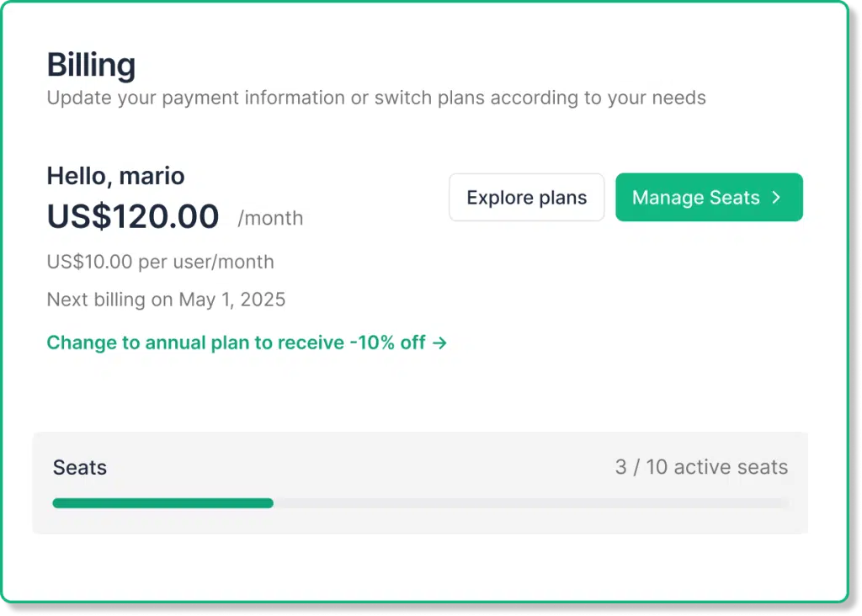
Task: Click the 3 / 10 active seats label
Action: [701, 467]
